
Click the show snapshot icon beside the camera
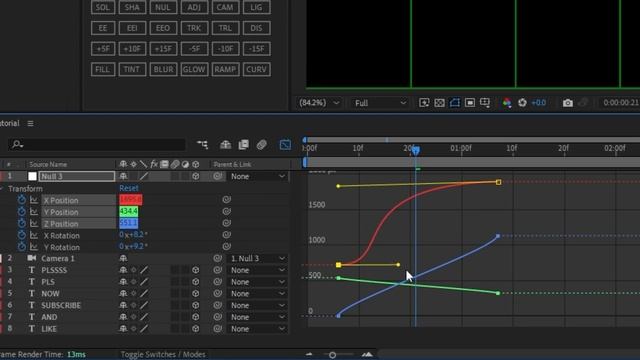583,103
